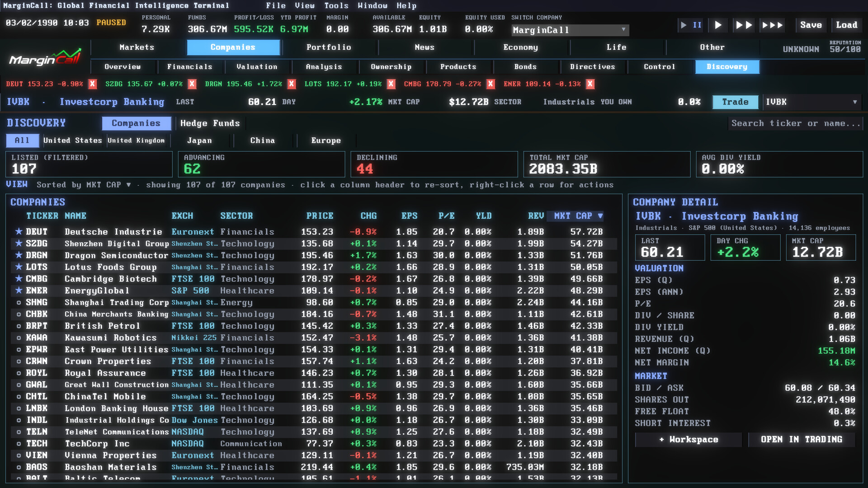868x488 pixels.
Task: Remove SZDG from the watchlist ticker bar
Action: coord(192,84)
